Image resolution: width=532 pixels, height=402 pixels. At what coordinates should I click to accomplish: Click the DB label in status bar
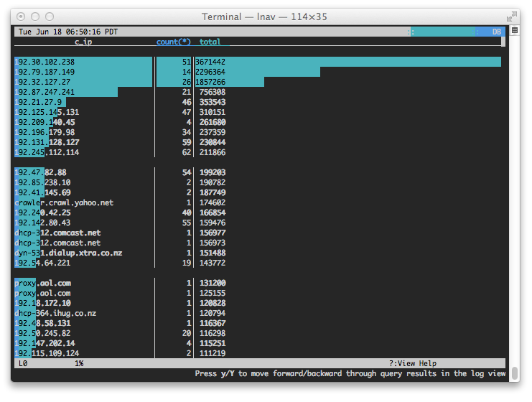point(496,32)
